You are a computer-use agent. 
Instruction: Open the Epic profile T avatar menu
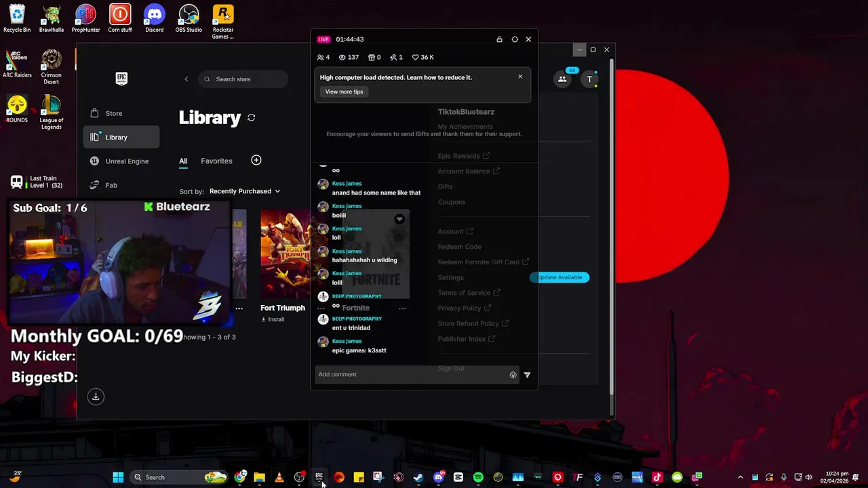pyautogui.click(x=589, y=79)
